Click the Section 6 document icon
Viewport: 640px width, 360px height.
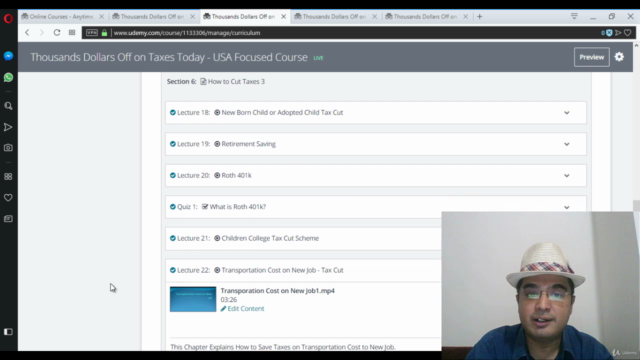tap(203, 82)
